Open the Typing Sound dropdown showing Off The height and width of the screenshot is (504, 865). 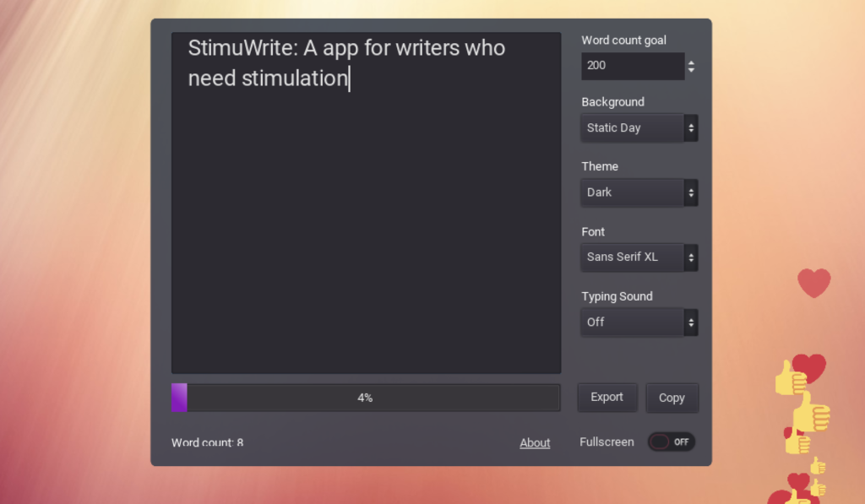point(639,322)
